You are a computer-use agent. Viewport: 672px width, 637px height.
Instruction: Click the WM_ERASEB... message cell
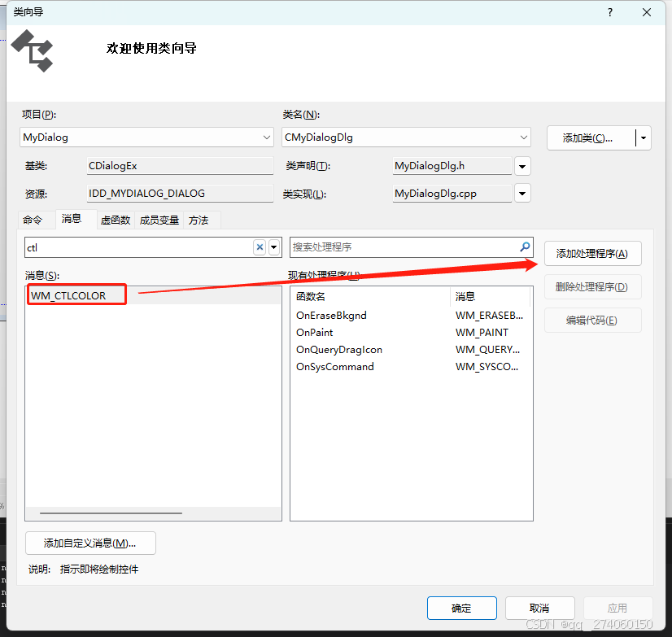490,316
